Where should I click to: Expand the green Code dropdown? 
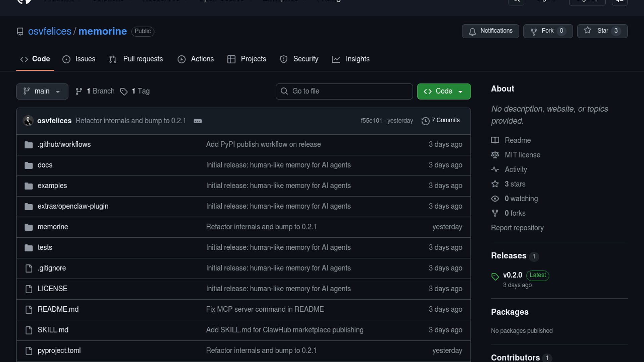coord(443,91)
